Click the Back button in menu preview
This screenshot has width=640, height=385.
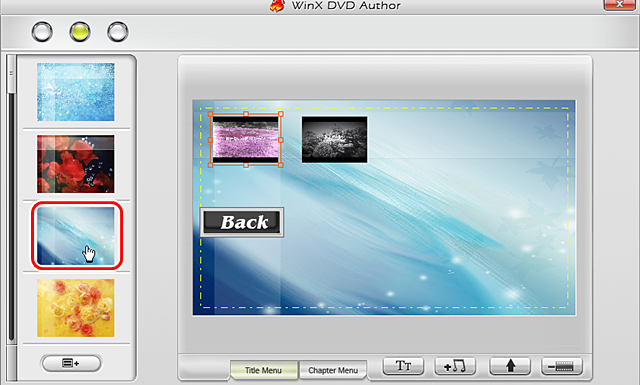(242, 223)
